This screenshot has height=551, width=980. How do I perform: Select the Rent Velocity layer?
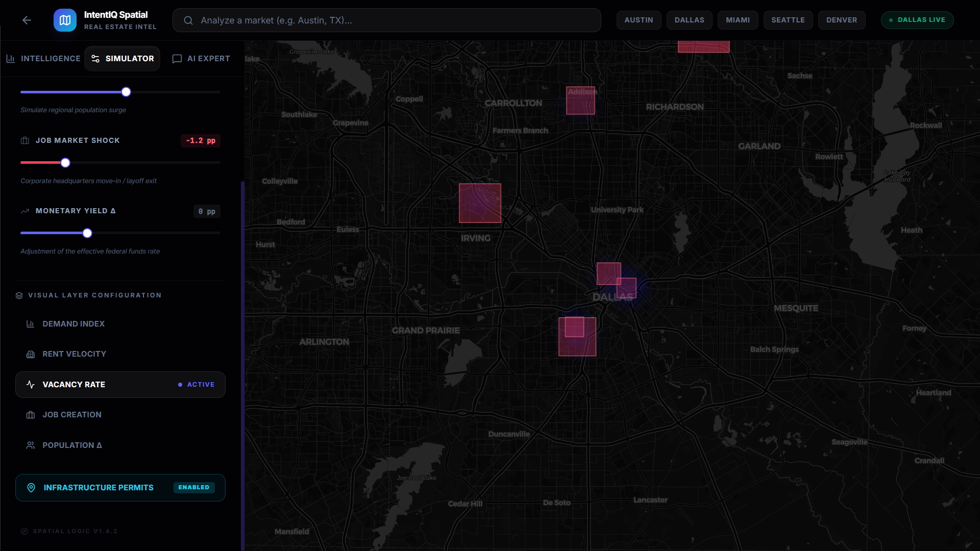tap(74, 354)
